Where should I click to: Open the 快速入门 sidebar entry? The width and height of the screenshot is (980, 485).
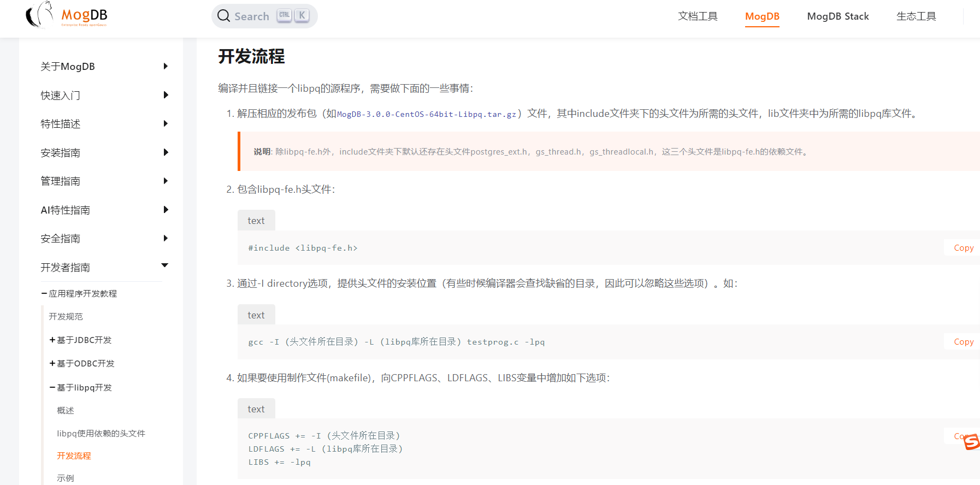click(61, 96)
